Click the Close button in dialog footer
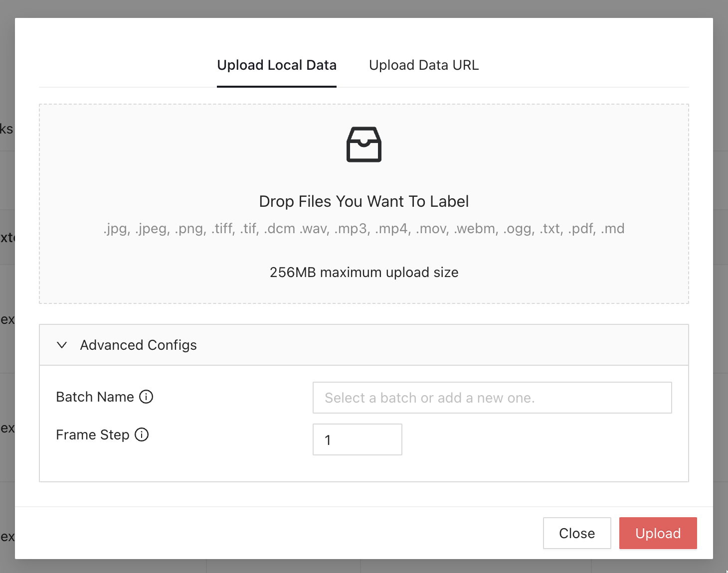Image resolution: width=728 pixels, height=573 pixels. 576,533
